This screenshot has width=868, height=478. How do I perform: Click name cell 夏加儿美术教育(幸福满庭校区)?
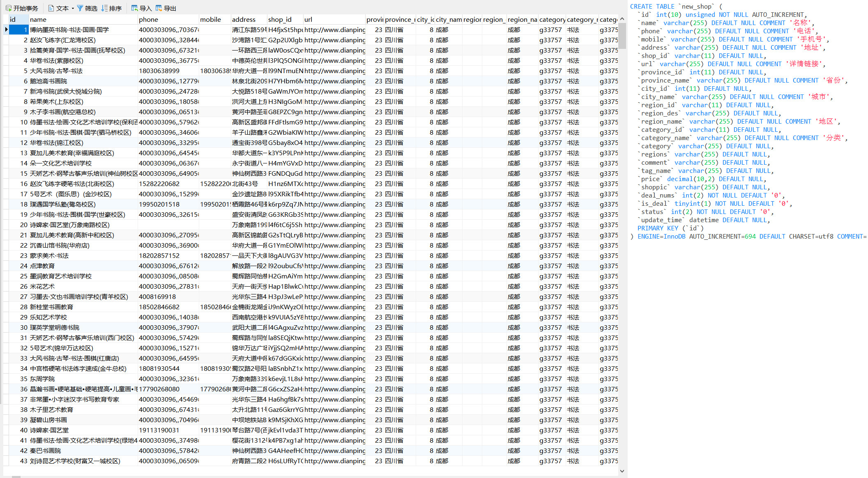coord(83,153)
